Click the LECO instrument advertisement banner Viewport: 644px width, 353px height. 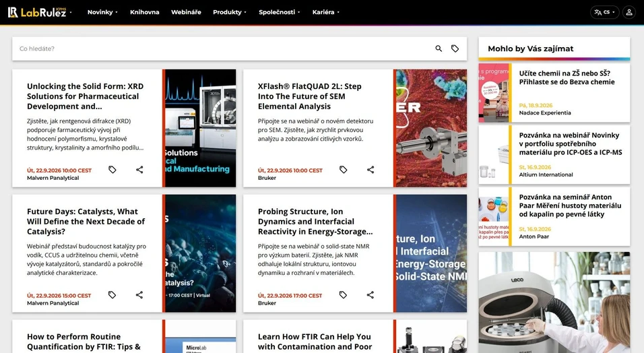pyautogui.click(x=554, y=302)
